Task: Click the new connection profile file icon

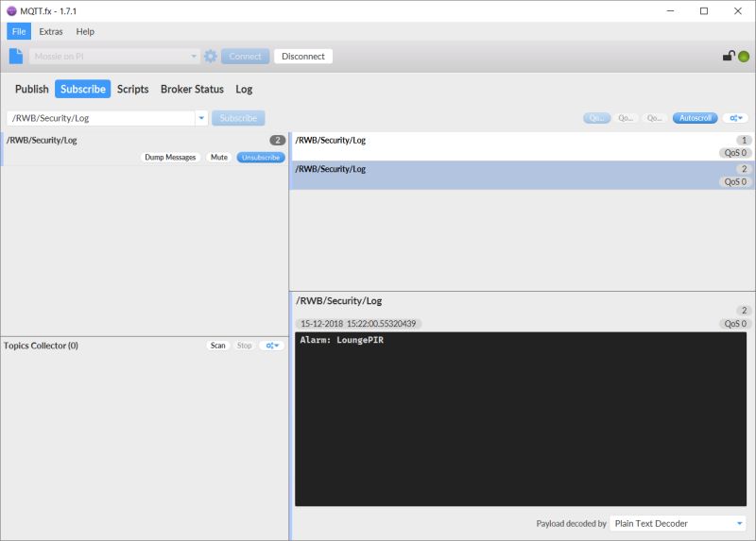Action: 16,56
